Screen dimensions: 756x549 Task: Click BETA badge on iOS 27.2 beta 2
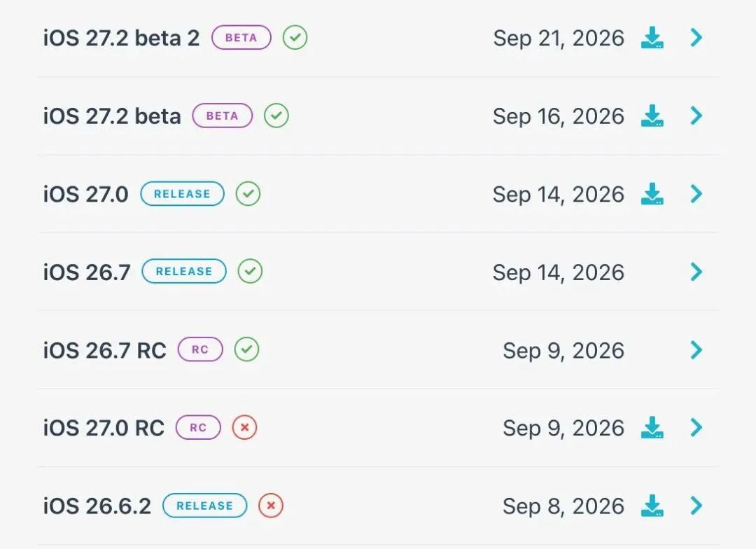[x=241, y=38]
